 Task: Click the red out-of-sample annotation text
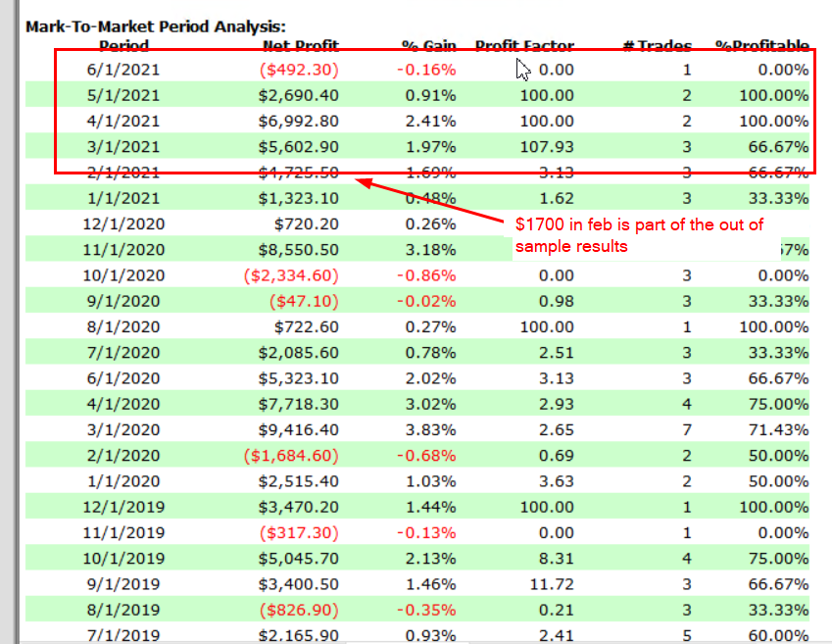point(639,235)
